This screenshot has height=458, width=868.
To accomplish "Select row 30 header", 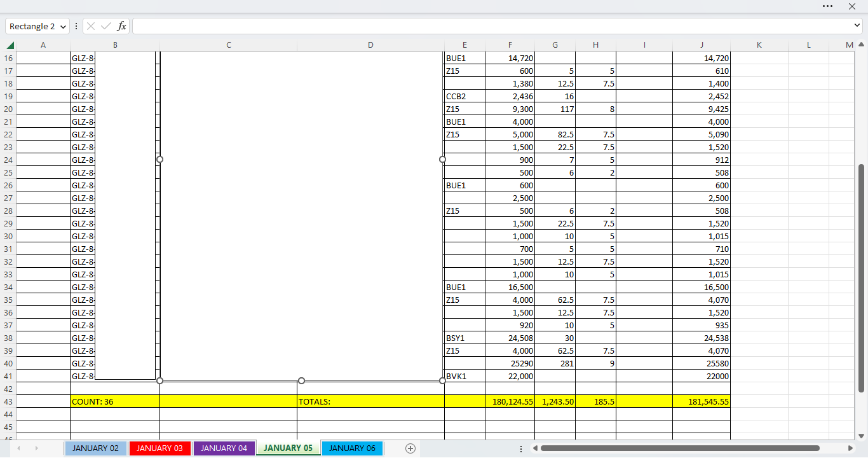I will pos(8,236).
